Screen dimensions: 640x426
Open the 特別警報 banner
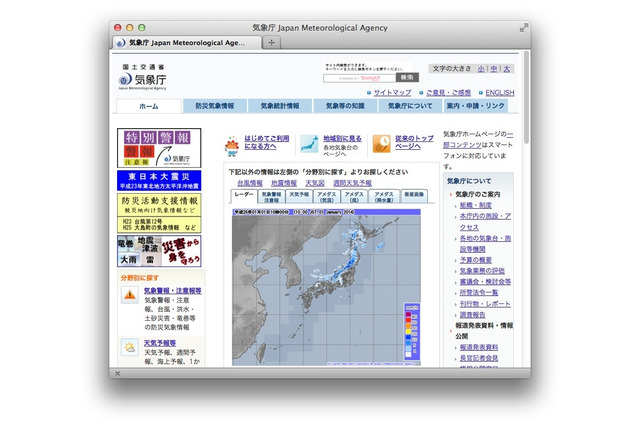pos(159,148)
